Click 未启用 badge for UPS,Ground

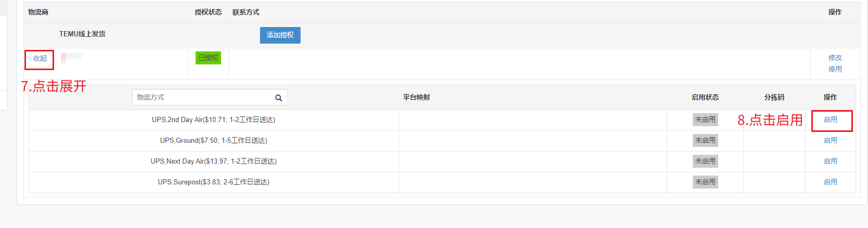click(x=705, y=140)
